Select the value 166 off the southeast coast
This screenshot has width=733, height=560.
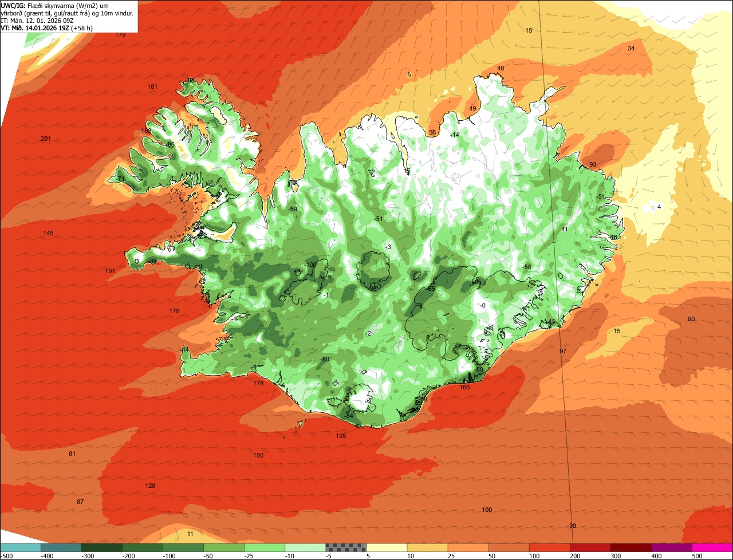[465, 387]
